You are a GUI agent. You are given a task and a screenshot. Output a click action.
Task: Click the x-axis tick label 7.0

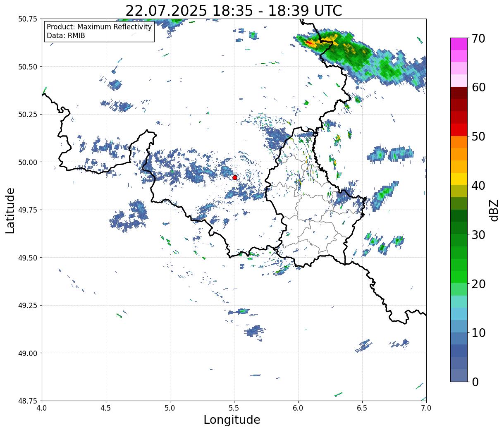click(x=426, y=408)
